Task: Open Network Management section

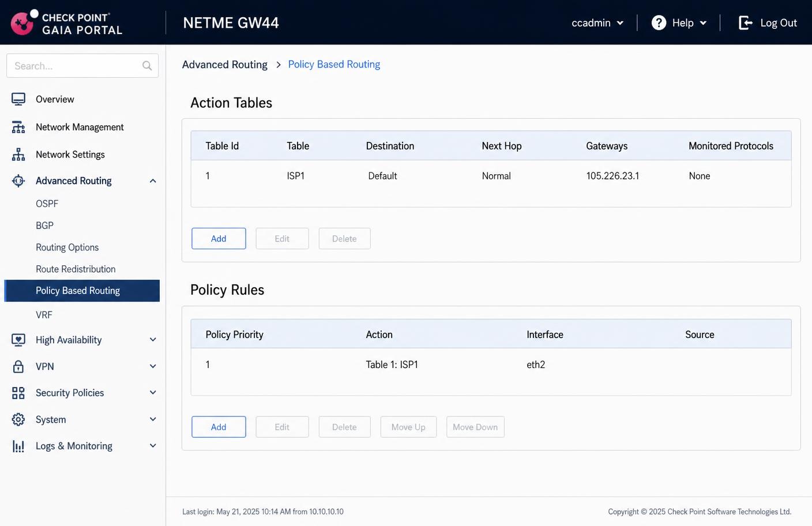Action: pyautogui.click(x=80, y=127)
